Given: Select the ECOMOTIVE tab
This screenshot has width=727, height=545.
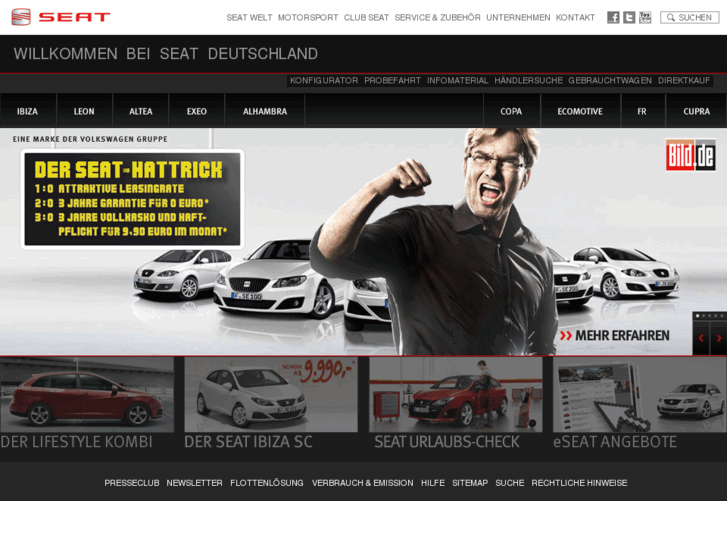Looking at the screenshot, I should (x=580, y=111).
